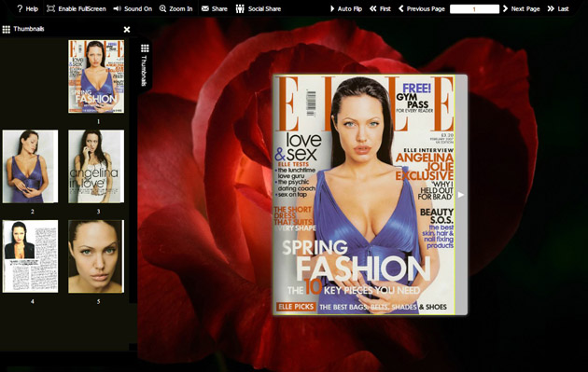588x372 pixels.
Task: Open the Help button
Action: pos(27,8)
